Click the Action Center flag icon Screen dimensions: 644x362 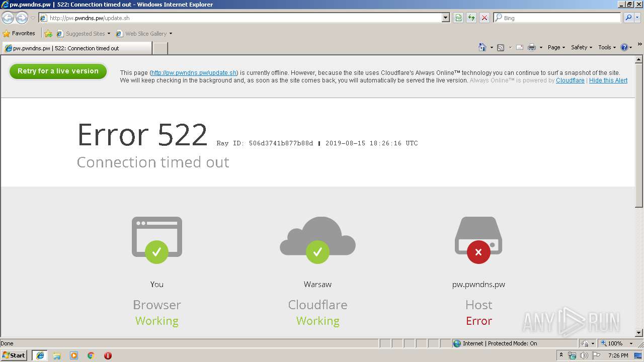click(596, 355)
